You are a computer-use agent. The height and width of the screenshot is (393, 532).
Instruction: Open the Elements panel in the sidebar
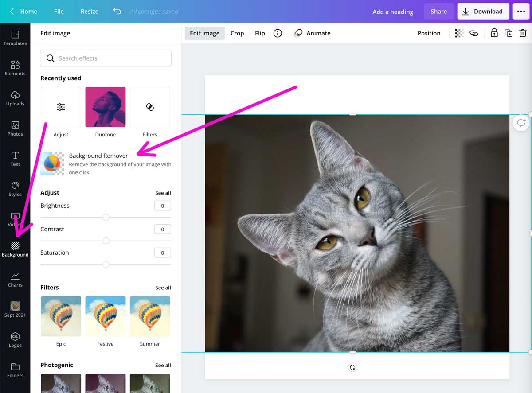point(15,67)
